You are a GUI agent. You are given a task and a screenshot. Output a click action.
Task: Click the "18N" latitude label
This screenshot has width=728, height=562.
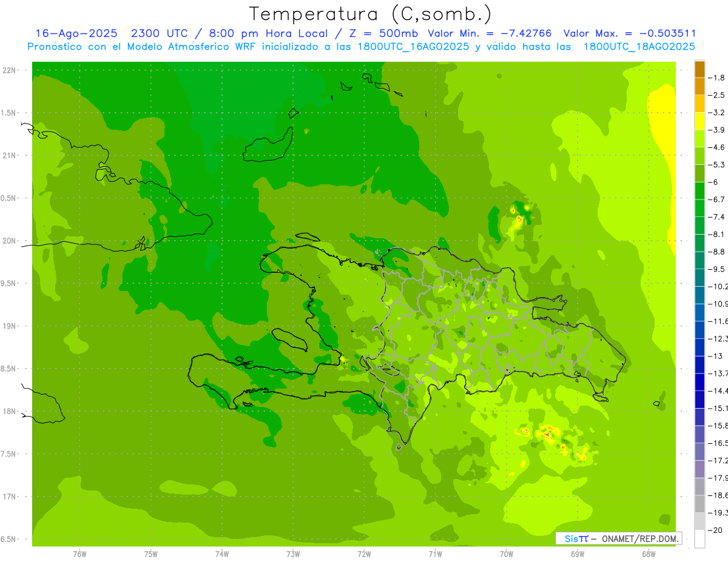(x=10, y=411)
